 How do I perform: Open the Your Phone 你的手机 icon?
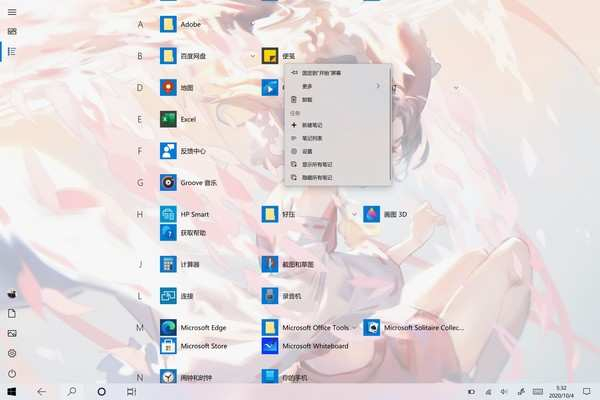click(x=270, y=377)
